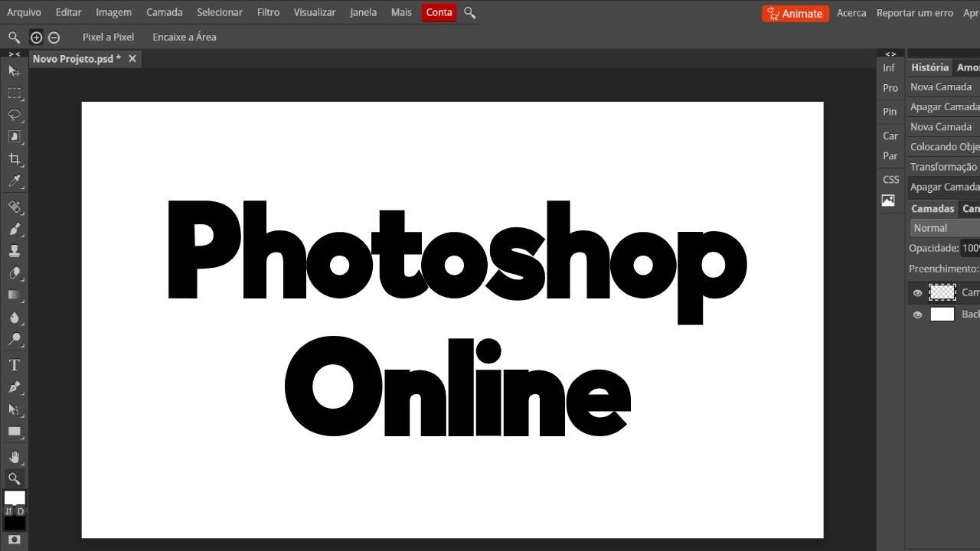Viewport: 980px width, 551px height.
Task: Select the Hand tool
Action: click(x=14, y=458)
